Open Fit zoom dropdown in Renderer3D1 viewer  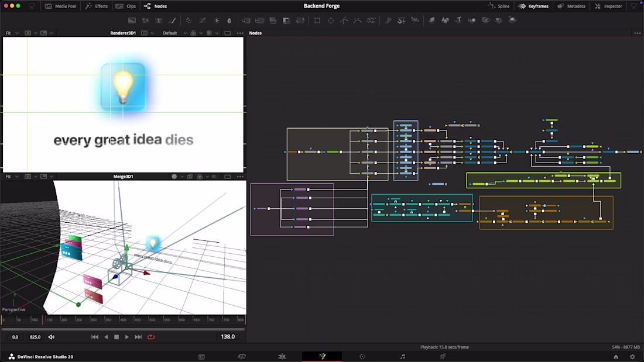pos(12,33)
